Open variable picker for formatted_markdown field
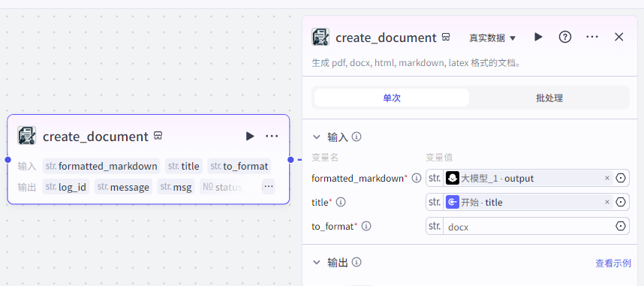This screenshot has width=644, height=286. pos(621,178)
